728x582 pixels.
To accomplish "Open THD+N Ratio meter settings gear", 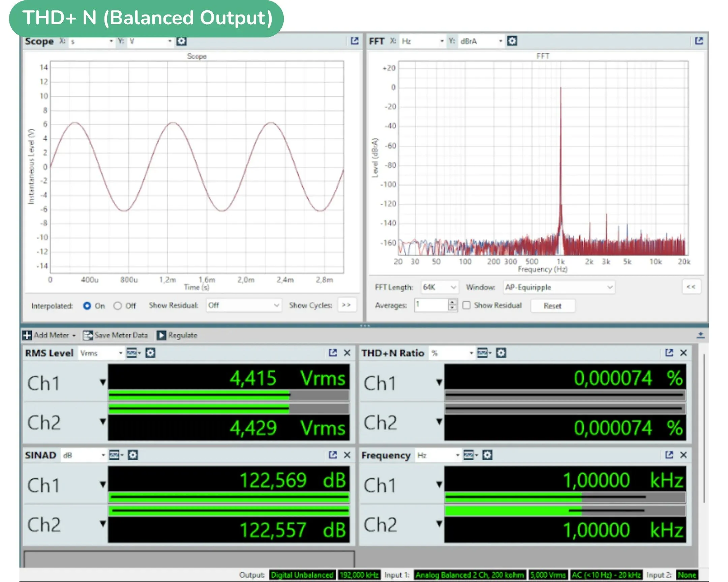I will tap(501, 353).
